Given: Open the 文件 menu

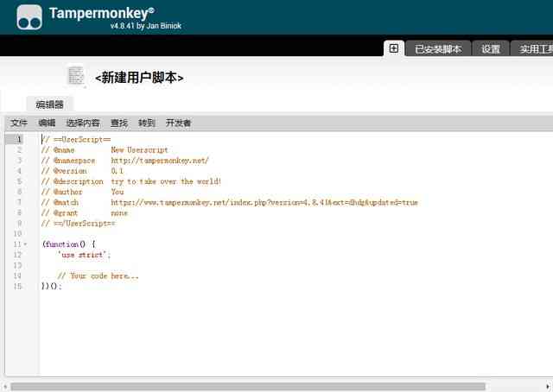Looking at the screenshot, I should click(x=19, y=123).
